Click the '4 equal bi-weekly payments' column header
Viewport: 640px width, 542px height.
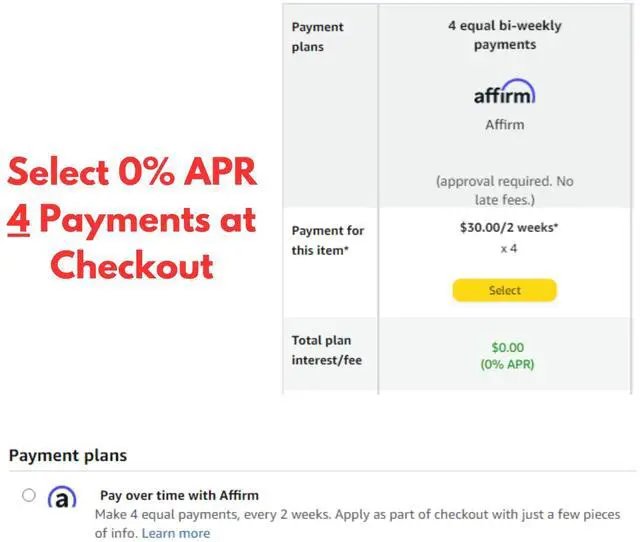click(x=504, y=36)
